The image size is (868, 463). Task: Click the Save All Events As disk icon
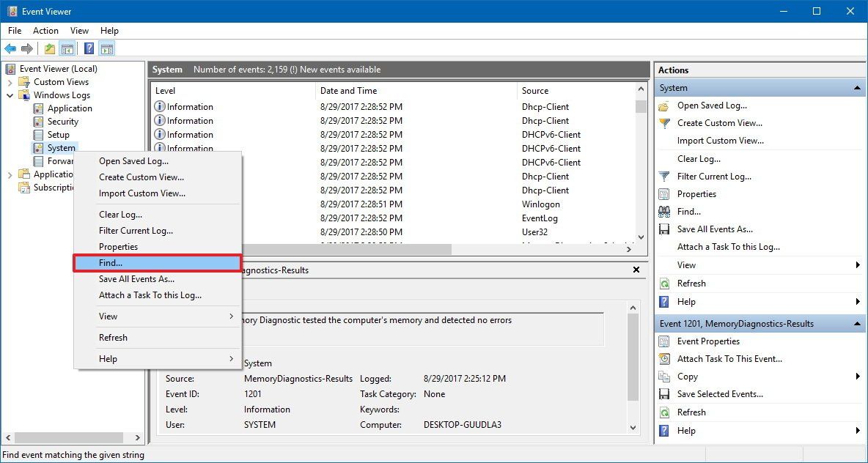click(663, 229)
